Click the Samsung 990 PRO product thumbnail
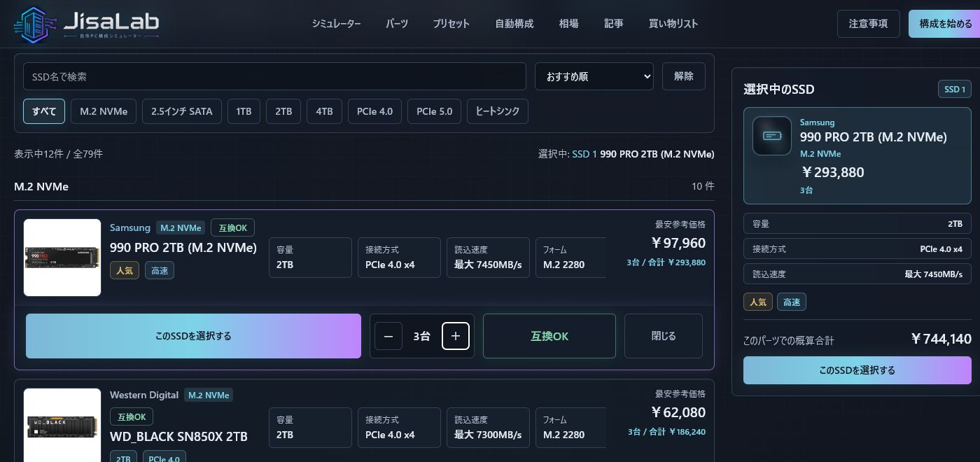The image size is (980, 462). pos(62,258)
